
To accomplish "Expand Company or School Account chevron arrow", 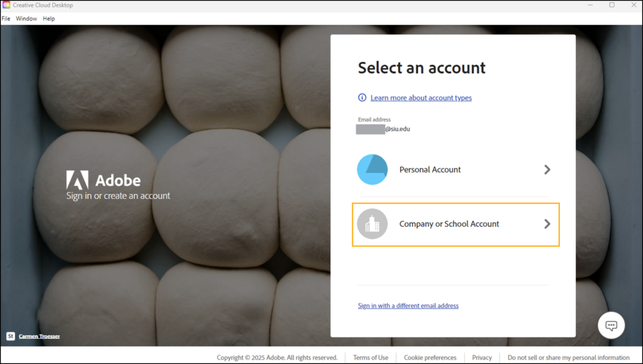I will [x=547, y=224].
